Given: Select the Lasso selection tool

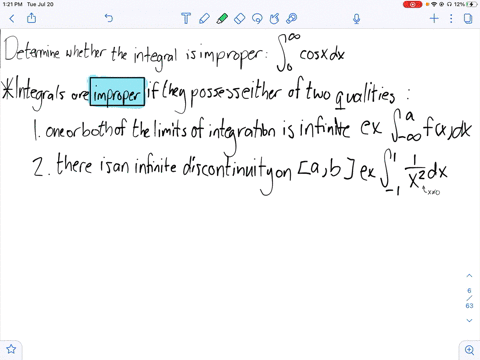Looking at the screenshot, I should [257, 18].
